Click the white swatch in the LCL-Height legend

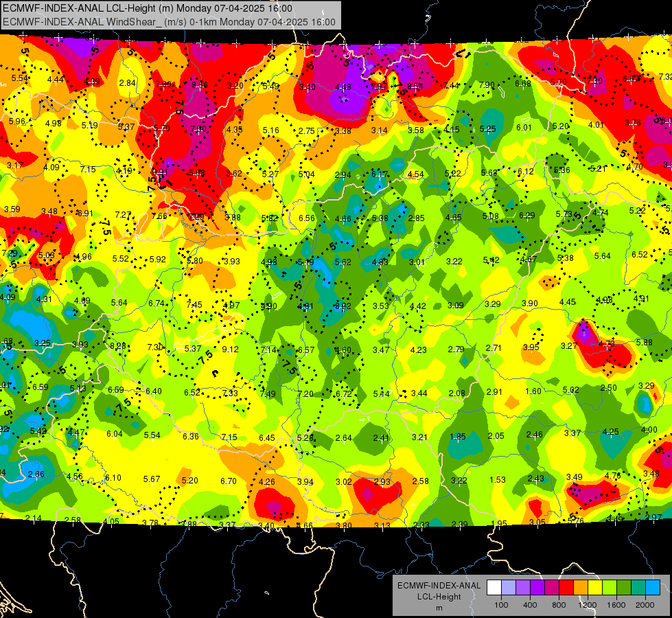[x=494, y=588]
